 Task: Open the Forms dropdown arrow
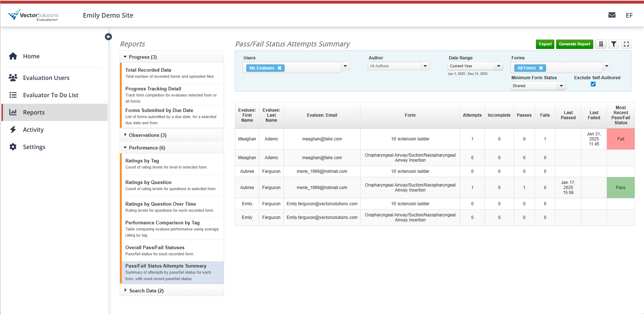coord(607,66)
